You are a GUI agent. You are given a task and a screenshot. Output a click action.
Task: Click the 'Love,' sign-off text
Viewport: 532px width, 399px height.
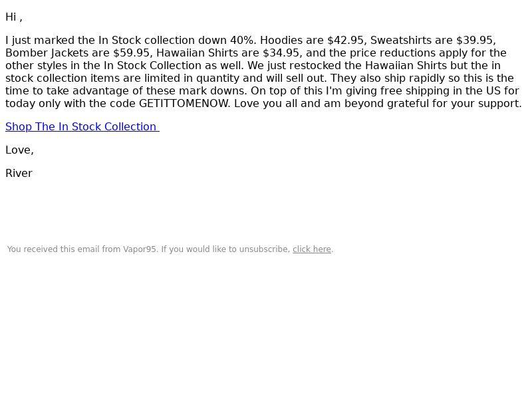[x=19, y=150]
